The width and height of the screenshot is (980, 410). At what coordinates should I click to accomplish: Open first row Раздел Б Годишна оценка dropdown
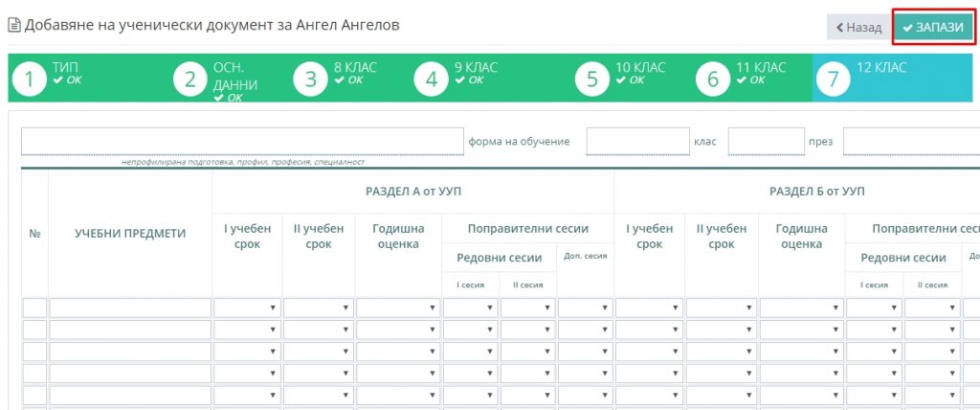point(801,307)
